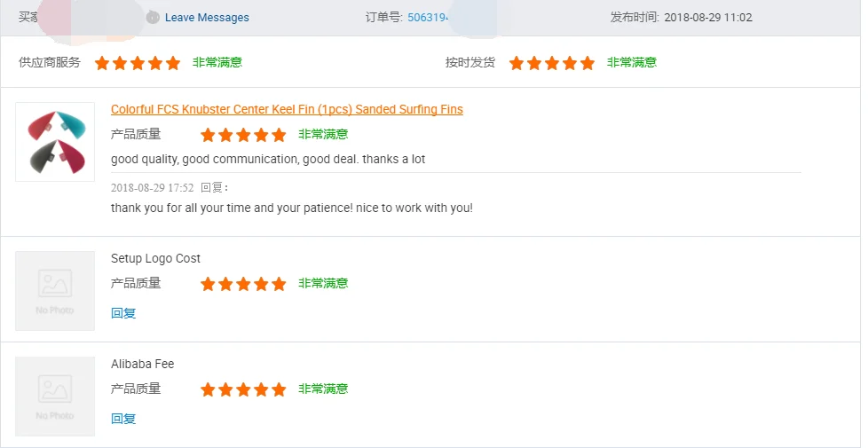Click the Setup Logo Cost No Photo placeholder
868x448 pixels.
[55, 291]
